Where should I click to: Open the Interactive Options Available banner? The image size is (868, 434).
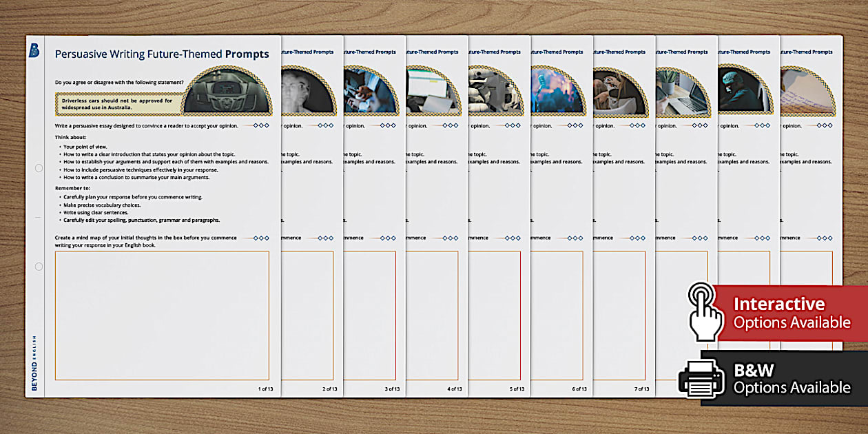click(791, 313)
